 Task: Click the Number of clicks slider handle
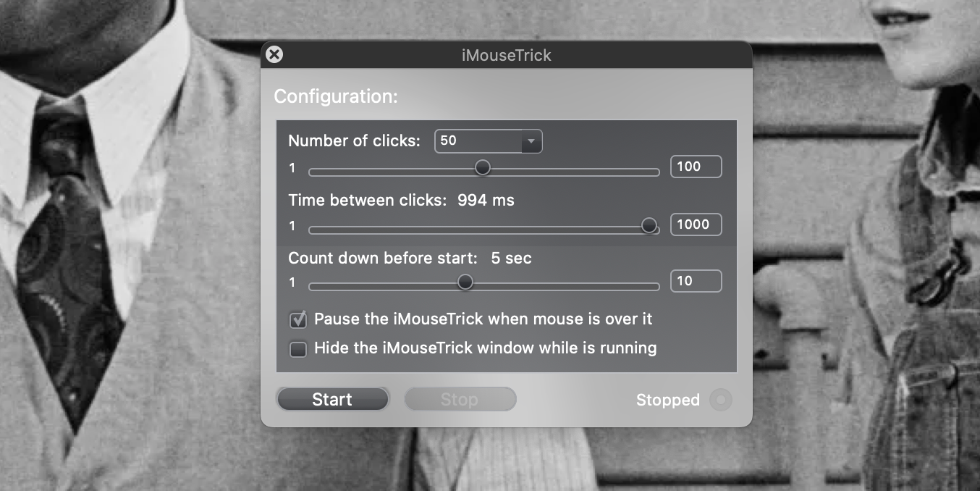pyautogui.click(x=483, y=168)
